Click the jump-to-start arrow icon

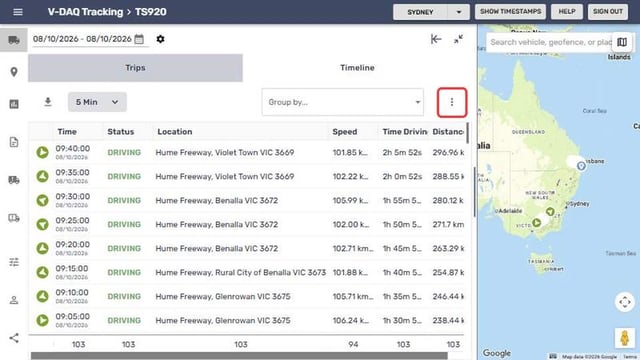[436, 39]
